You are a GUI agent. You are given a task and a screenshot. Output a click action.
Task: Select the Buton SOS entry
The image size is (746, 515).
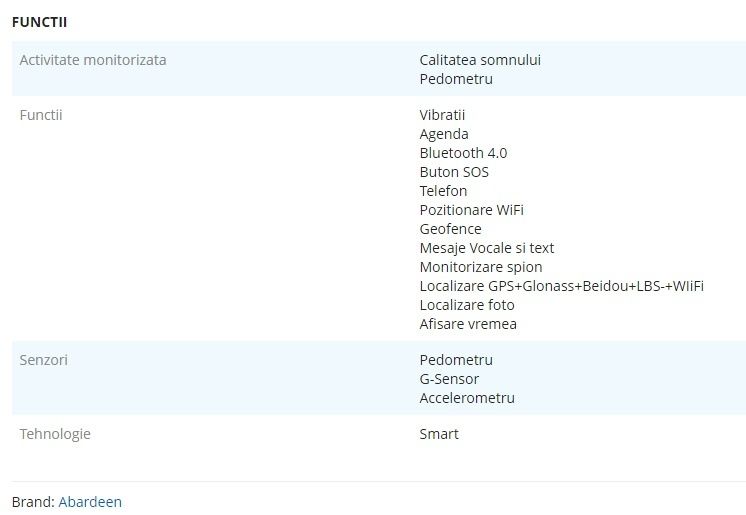click(454, 172)
